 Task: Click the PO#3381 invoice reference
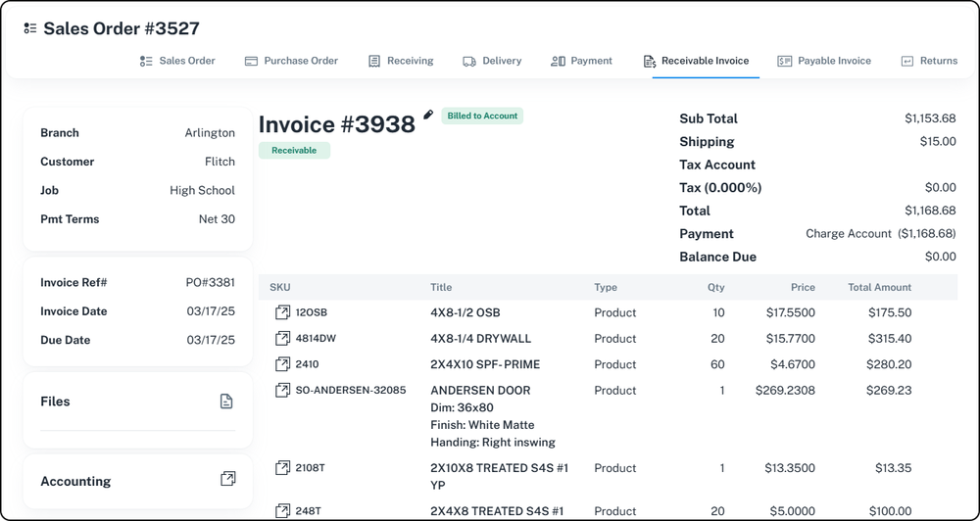pos(211,282)
